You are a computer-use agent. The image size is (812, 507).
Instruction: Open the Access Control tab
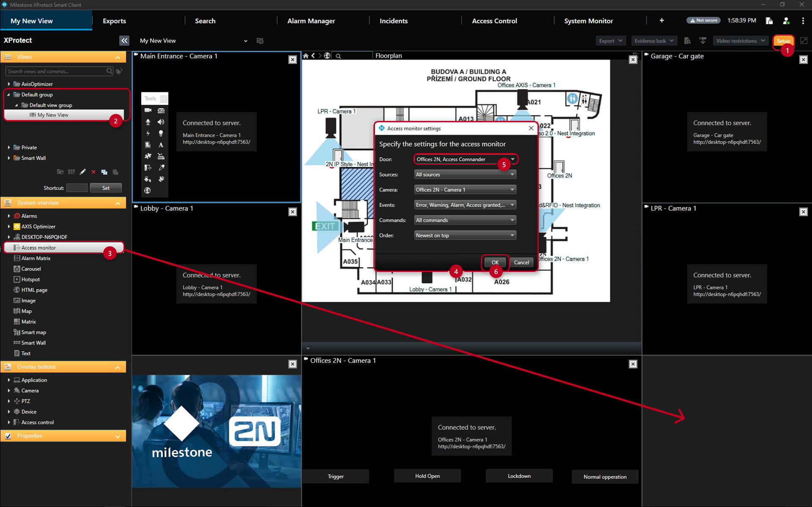pyautogui.click(x=494, y=21)
